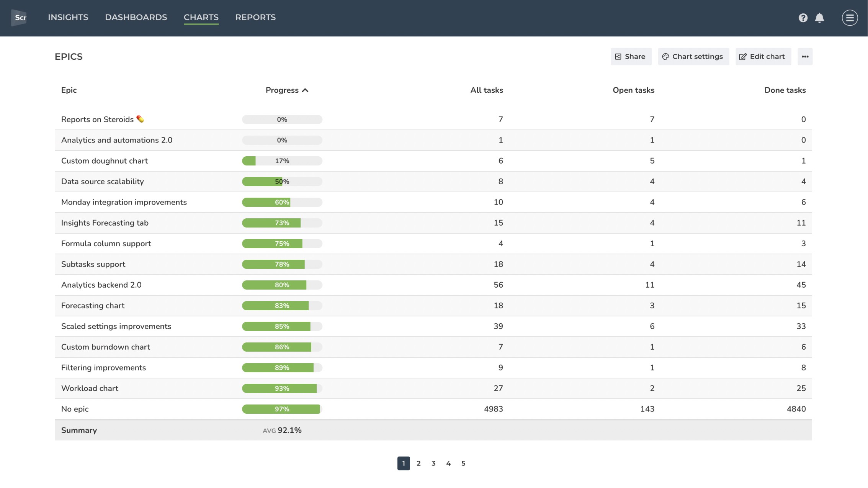The height and width of the screenshot is (488, 868).
Task: Click the Share button
Action: [631, 57]
